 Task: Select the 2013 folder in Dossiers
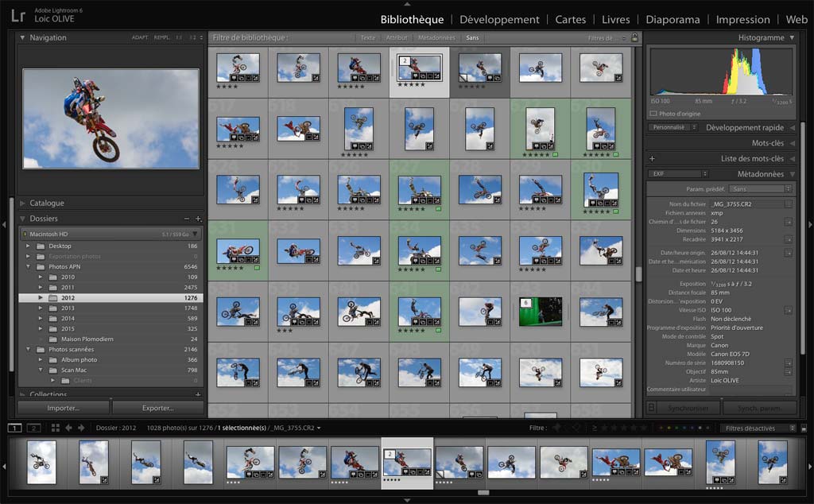tap(68, 308)
